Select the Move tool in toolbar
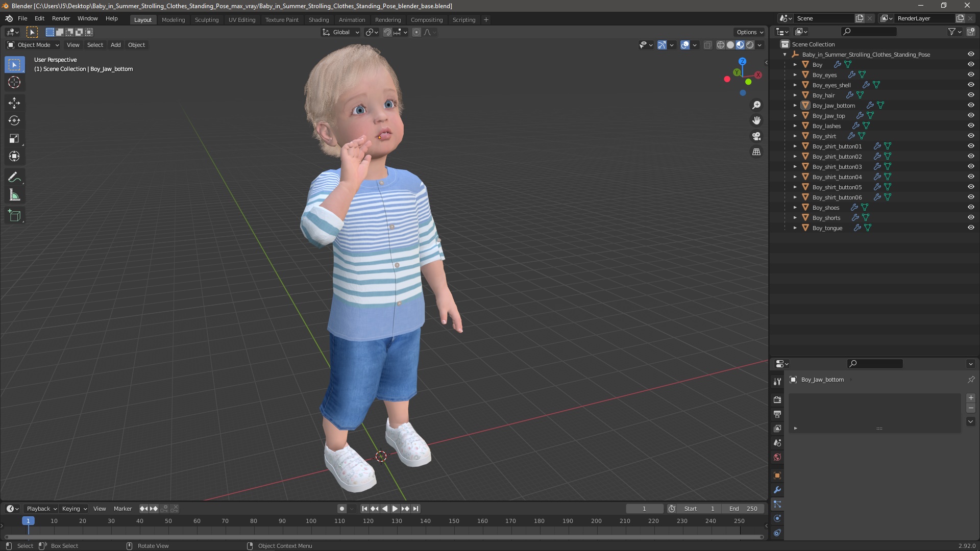The image size is (980, 551). 14,103
